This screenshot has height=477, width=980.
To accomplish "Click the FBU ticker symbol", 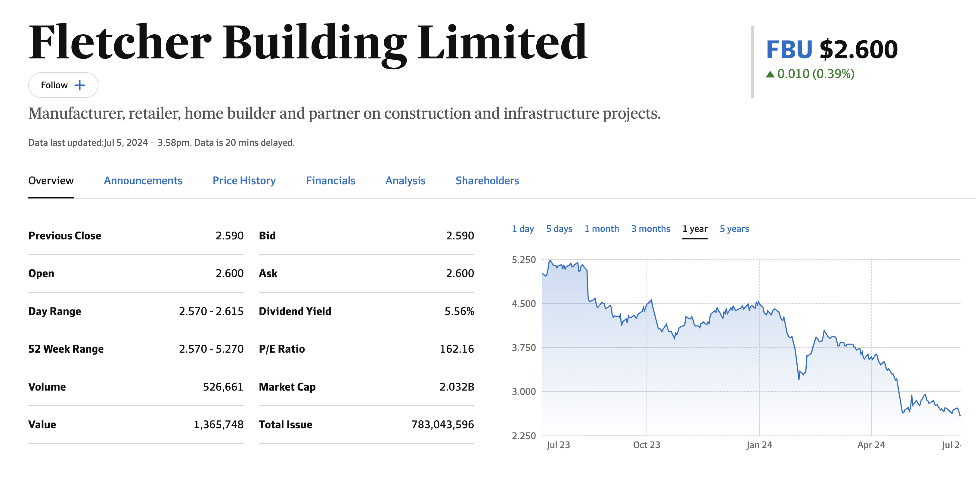I will 789,49.
